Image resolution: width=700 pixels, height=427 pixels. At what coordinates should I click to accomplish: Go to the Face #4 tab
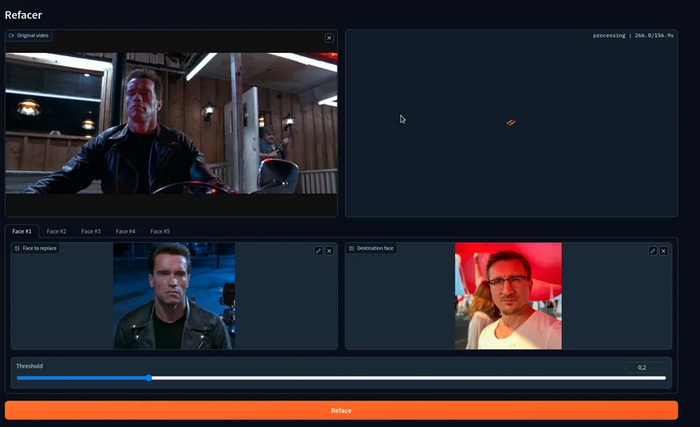(125, 231)
